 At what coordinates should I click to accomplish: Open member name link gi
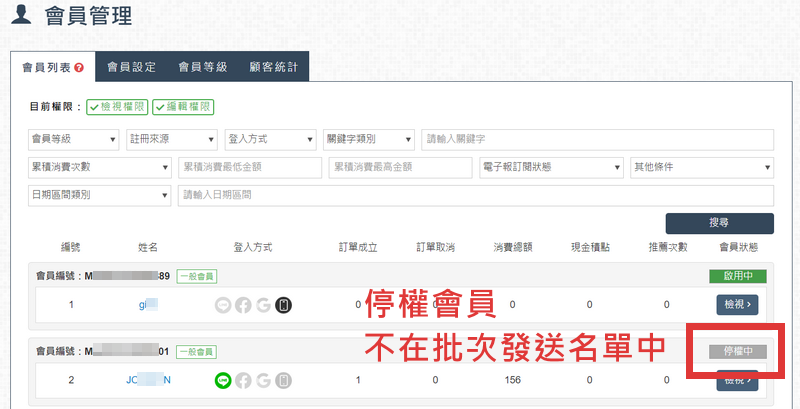pos(148,305)
